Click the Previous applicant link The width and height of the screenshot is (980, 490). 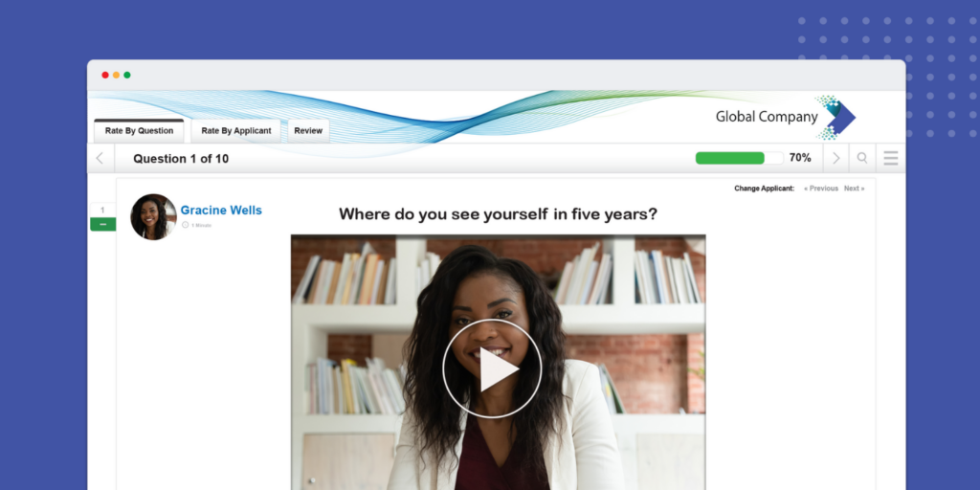(x=820, y=189)
